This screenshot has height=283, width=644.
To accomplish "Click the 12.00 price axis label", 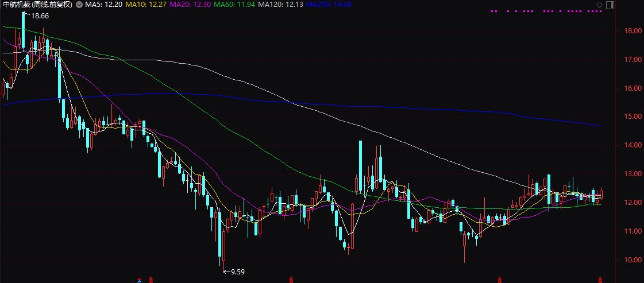I will tap(632, 203).
